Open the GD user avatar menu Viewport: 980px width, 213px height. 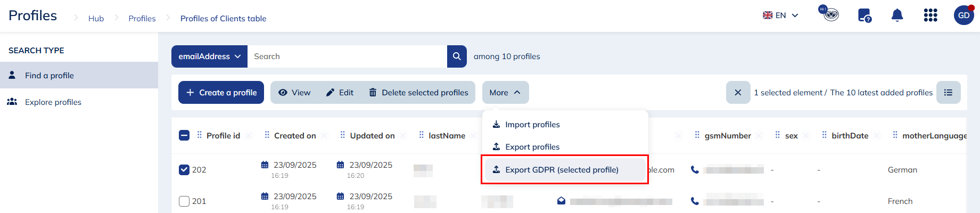tap(963, 15)
